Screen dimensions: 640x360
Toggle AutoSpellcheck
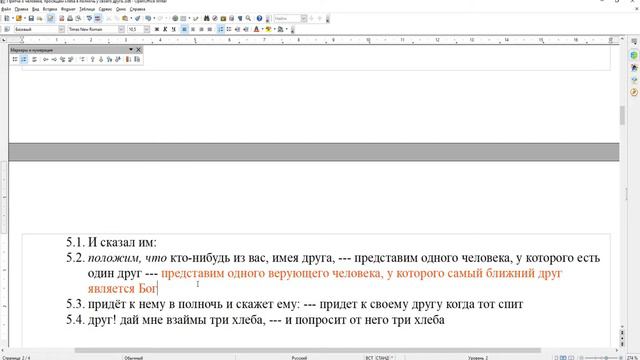[x=98, y=18]
